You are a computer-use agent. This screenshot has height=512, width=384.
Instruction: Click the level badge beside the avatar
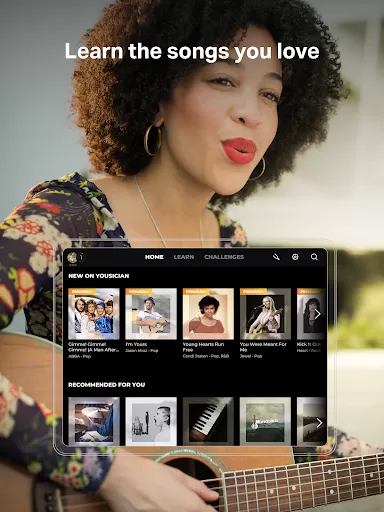(81, 257)
